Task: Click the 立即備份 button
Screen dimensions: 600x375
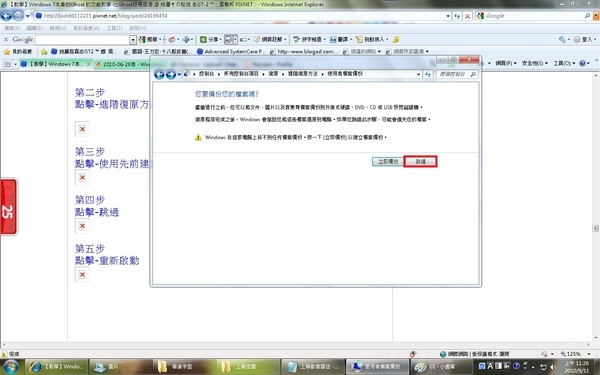Action: (388, 161)
